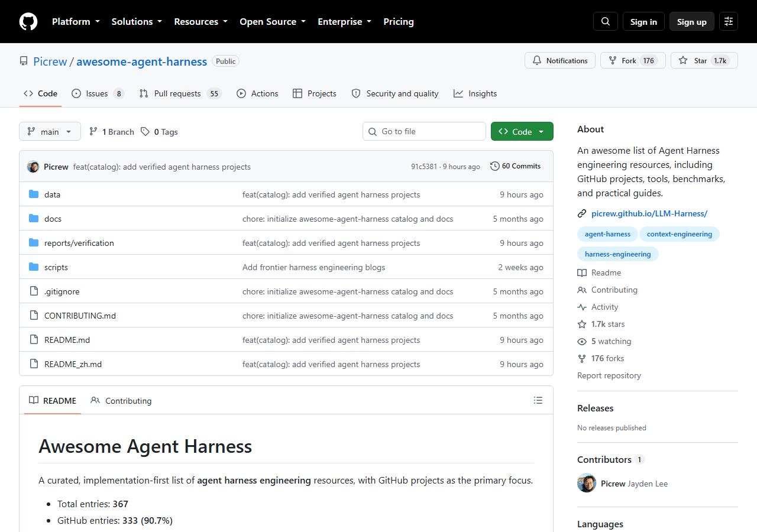Image resolution: width=757 pixels, height=532 pixels.
Task: Click Report repository link
Action: pyautogui.click(x=609, y=375)
